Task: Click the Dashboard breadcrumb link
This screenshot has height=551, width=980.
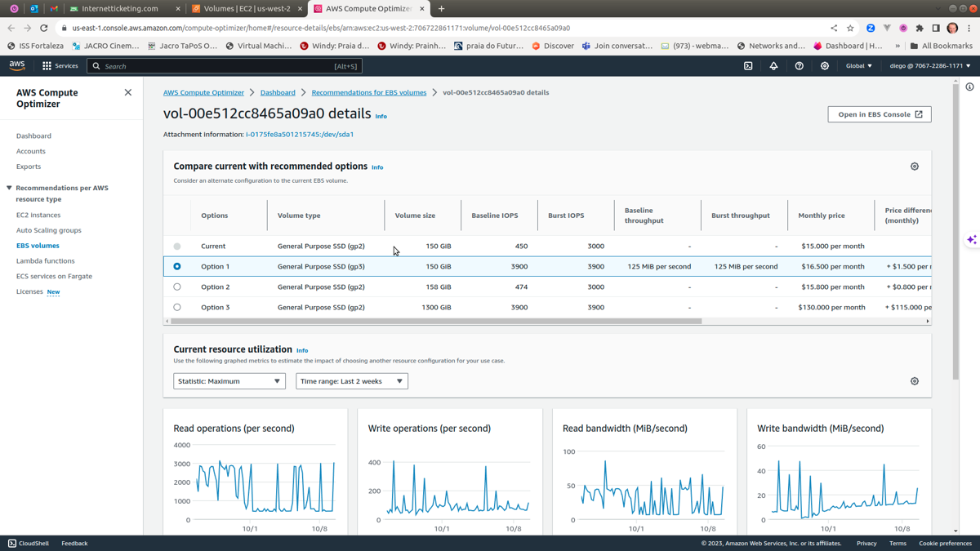Action: click(x=278, y=92)
